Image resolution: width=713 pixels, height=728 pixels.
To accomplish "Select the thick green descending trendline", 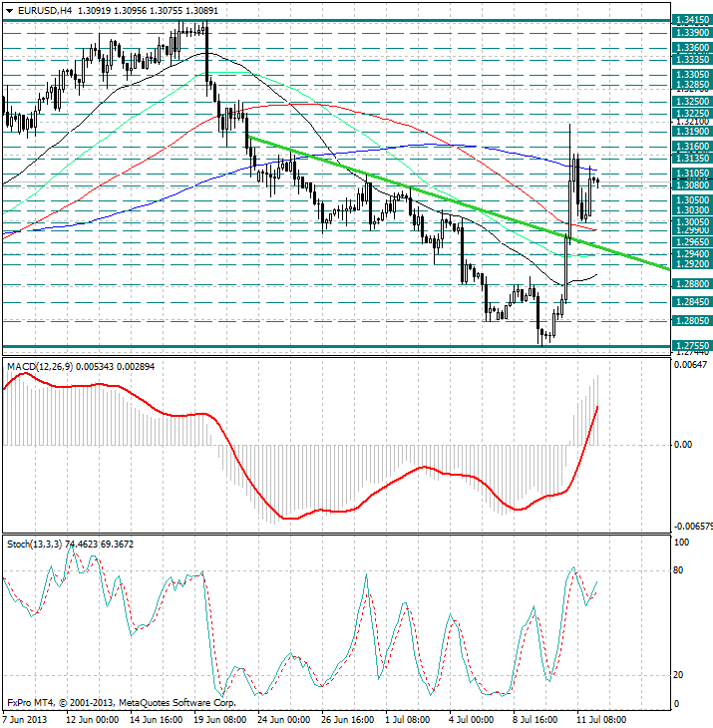I will [x=460, y=202].
